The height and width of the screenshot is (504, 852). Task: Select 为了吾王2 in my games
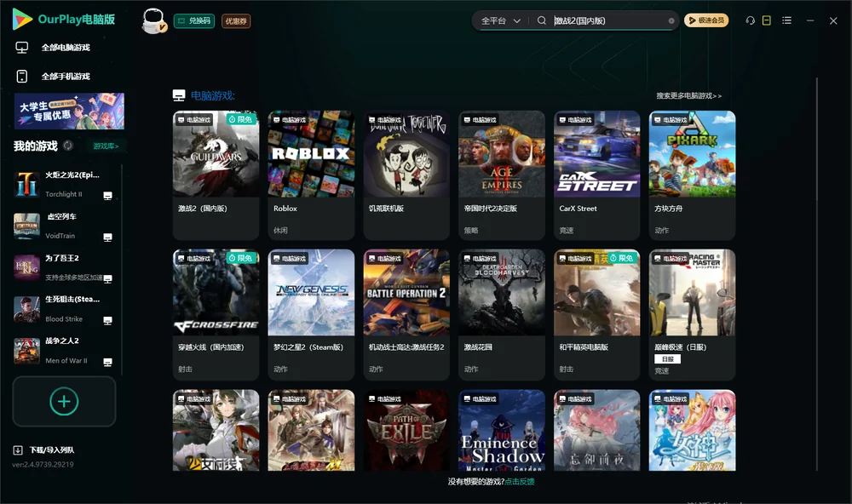64,267
